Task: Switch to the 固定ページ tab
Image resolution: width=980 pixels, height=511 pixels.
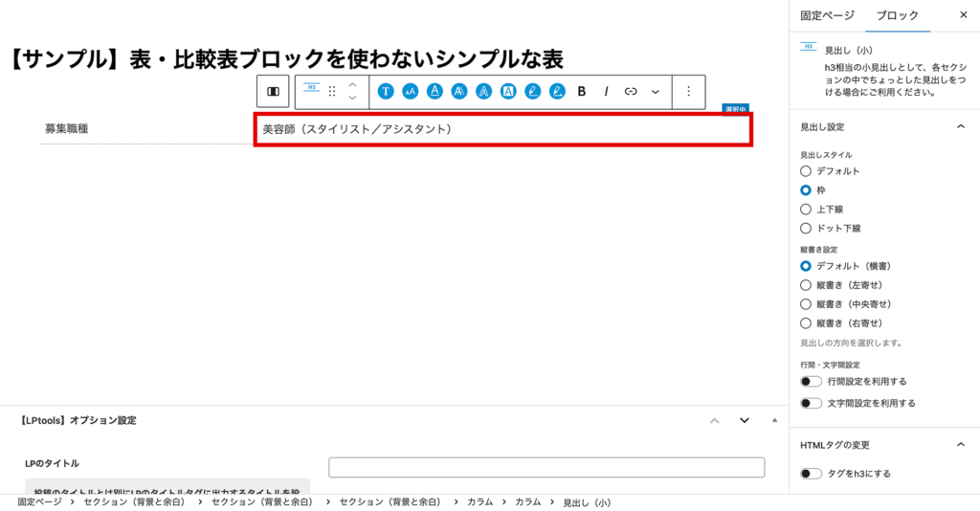Action: click(827, 15)
